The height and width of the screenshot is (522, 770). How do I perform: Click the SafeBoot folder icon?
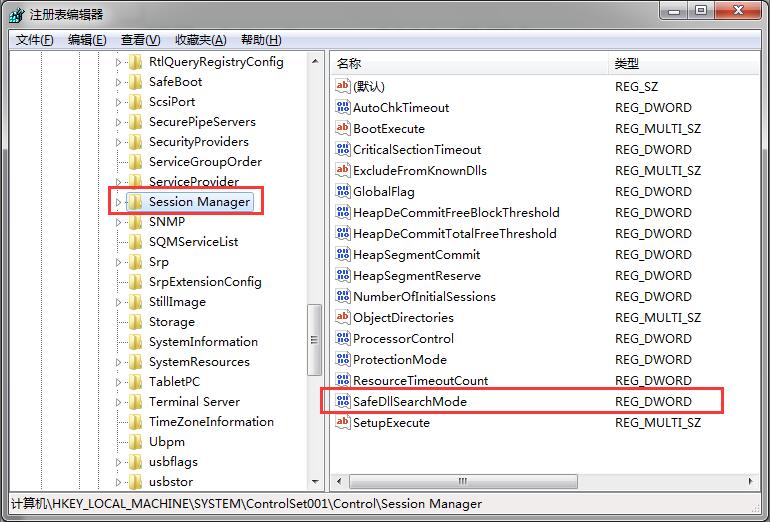(135, 82)
